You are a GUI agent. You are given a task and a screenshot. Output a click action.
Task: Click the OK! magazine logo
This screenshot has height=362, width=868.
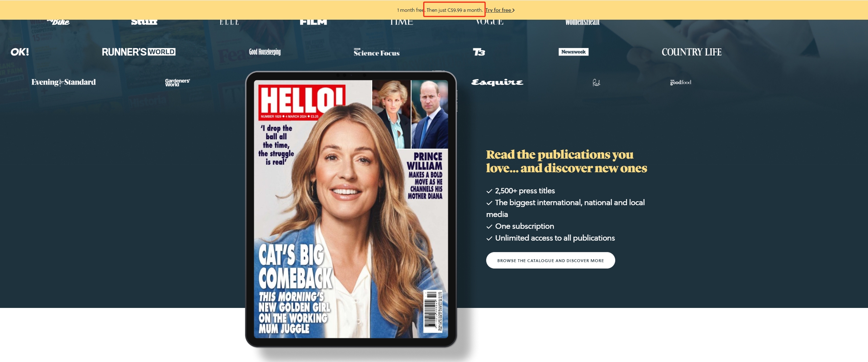20,52
